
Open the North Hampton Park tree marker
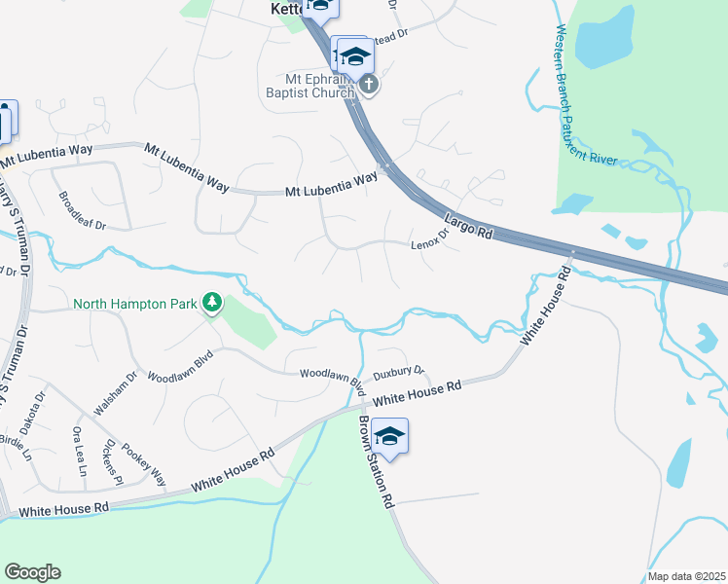(x=212, y=303)
